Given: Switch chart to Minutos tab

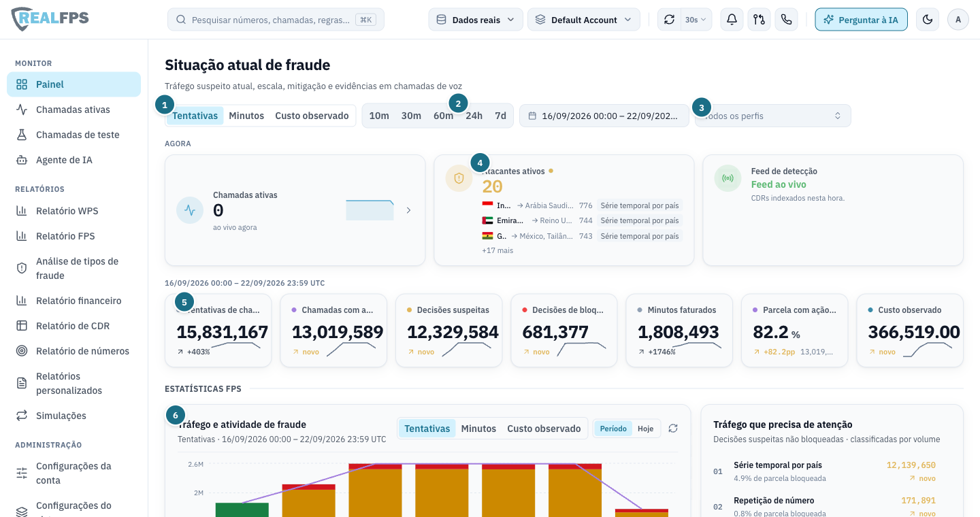Looking at the screenshot, I should pos(478,429).
